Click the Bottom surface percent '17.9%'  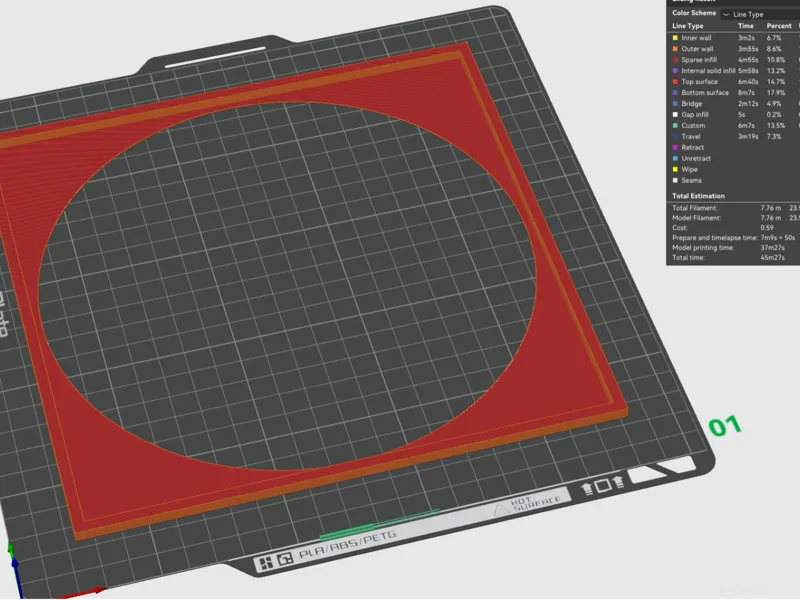pos(776,93)
